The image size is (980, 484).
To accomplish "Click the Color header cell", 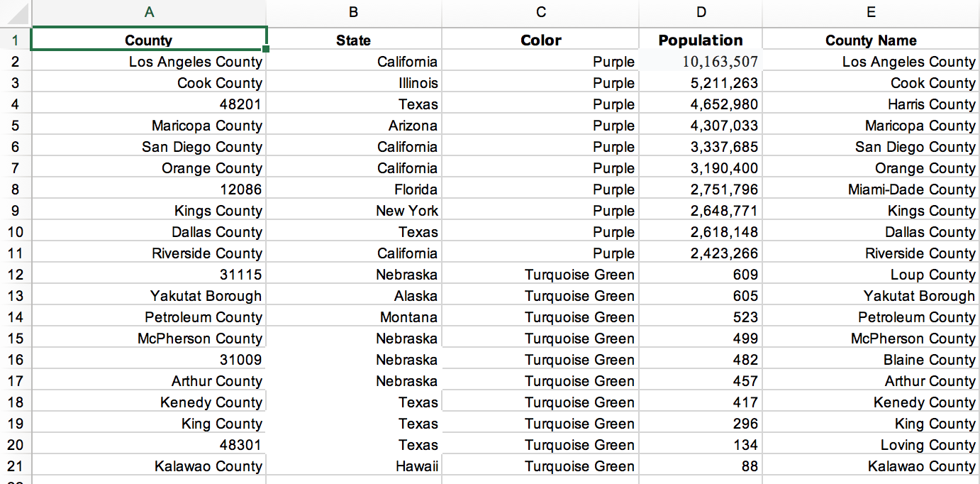I will click(x=540, y=40).
